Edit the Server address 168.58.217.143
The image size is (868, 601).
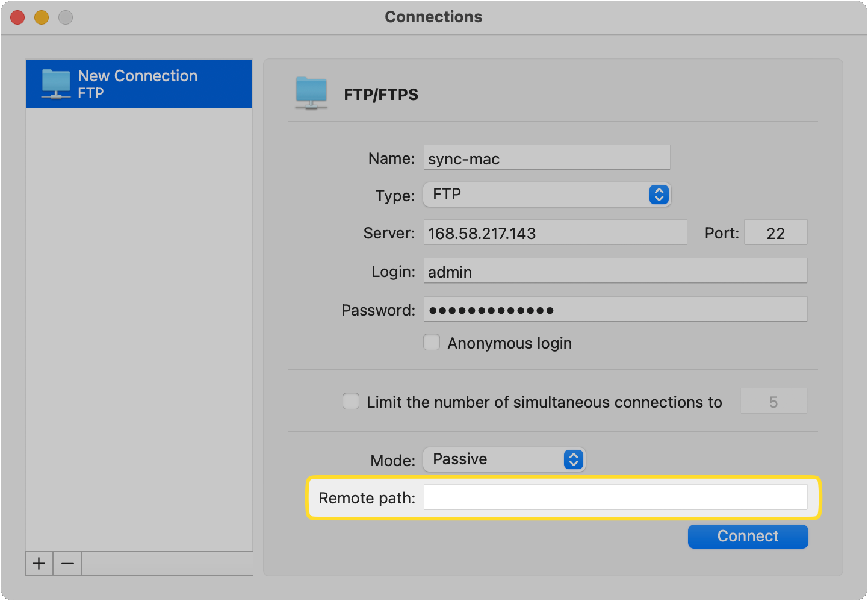(555, 232)
